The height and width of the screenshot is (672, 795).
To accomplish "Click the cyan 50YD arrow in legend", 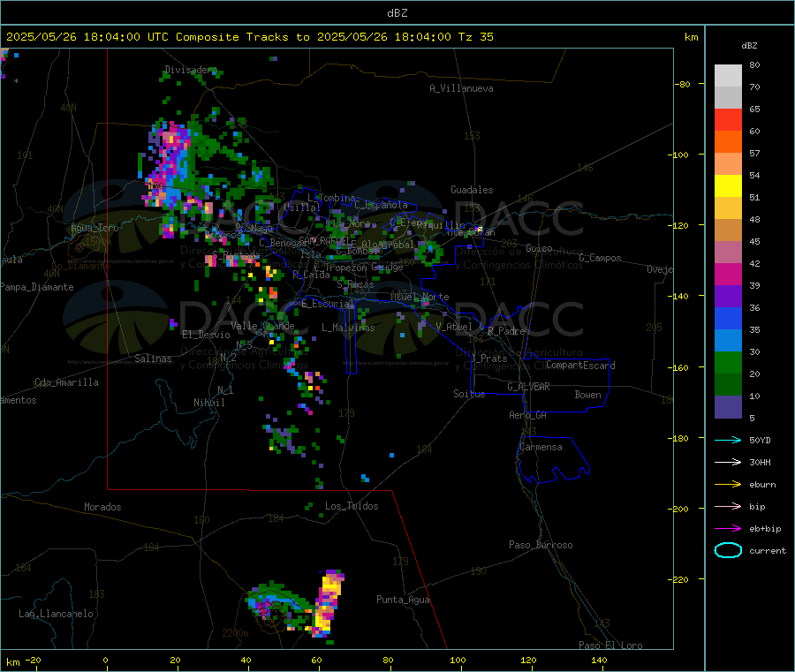I will click(728, 440).
